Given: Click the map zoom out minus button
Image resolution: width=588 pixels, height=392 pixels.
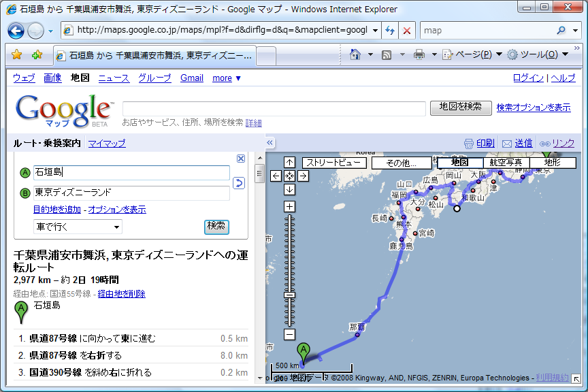Looking at the screenshot, I should (289, 334).
